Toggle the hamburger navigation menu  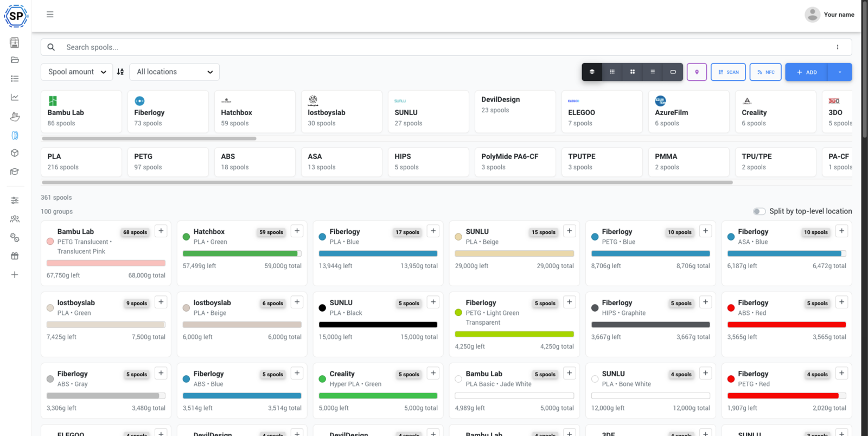pyautogui.click(x=50, y=15)
